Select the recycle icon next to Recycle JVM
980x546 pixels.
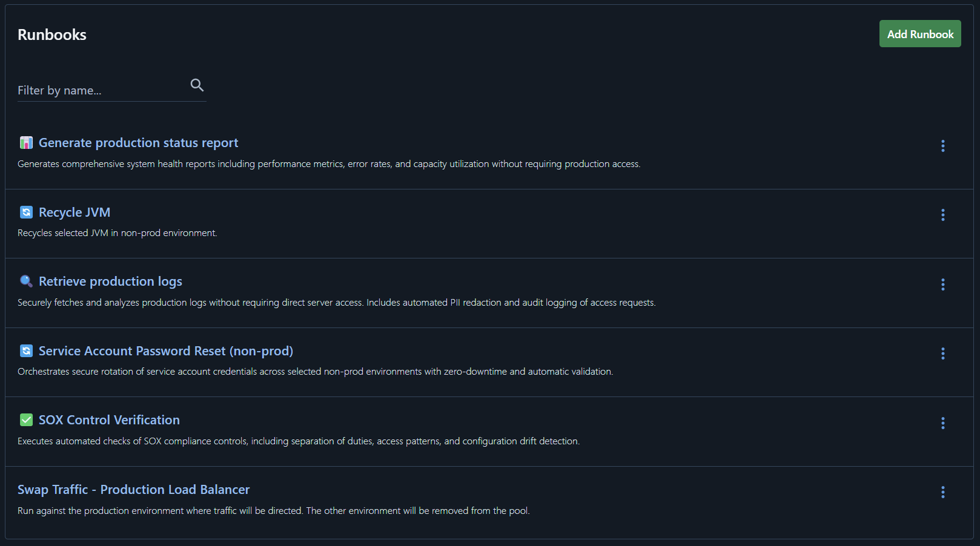pos(26,212)
